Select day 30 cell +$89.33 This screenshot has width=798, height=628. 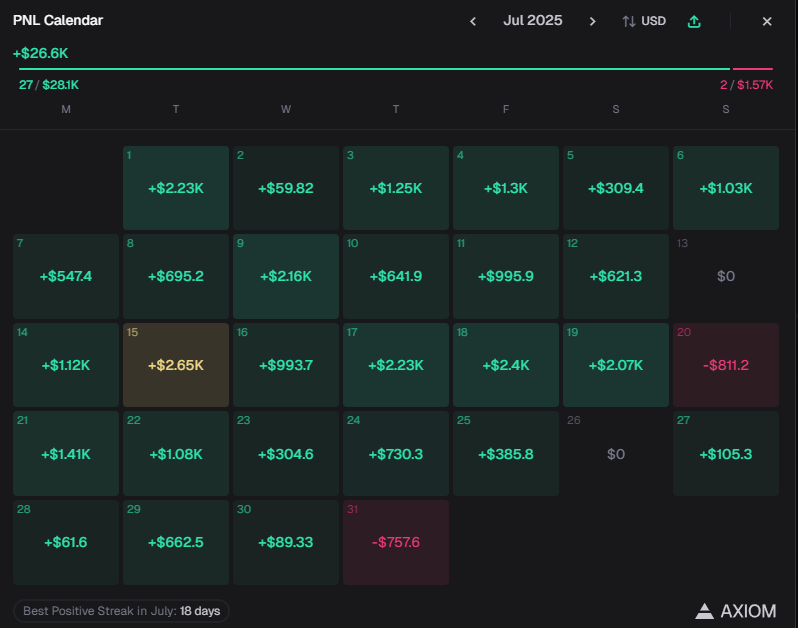tap(286, 542)
